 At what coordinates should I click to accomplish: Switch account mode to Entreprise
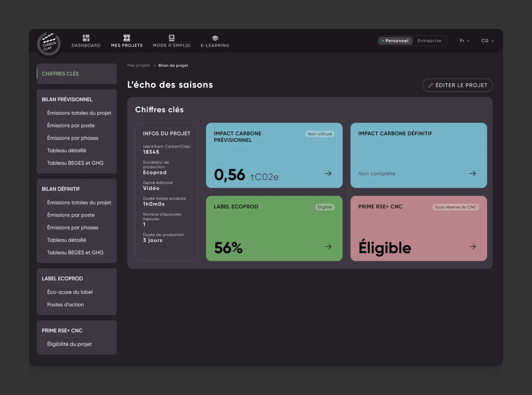click(429, 41)
